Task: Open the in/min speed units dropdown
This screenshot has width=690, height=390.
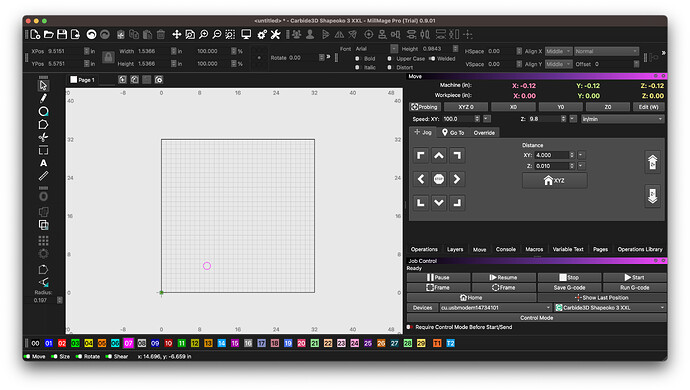Action: coord(622,119)
